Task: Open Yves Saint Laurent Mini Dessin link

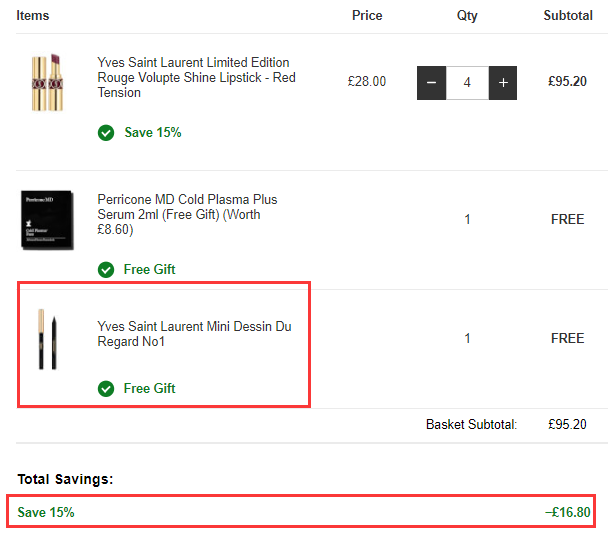Action: [x=194, y=334]
